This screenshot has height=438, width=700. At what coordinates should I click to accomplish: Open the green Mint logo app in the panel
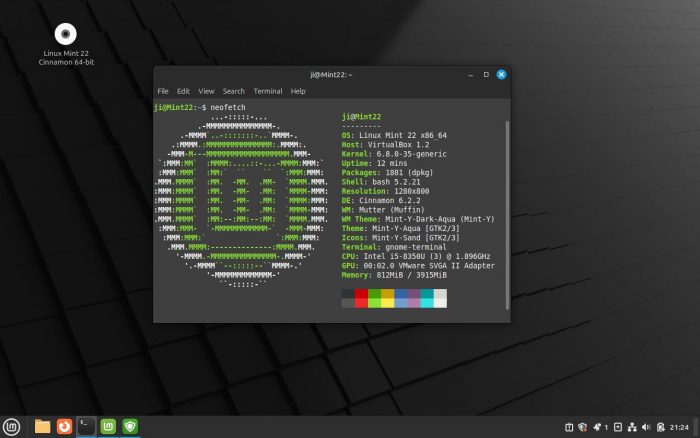(109, 426)
